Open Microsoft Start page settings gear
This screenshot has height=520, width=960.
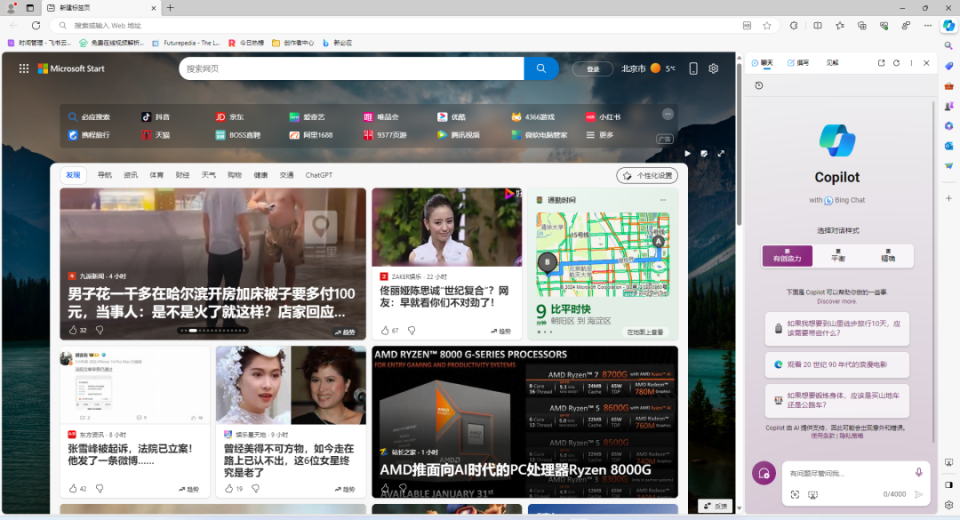point(713,69)
